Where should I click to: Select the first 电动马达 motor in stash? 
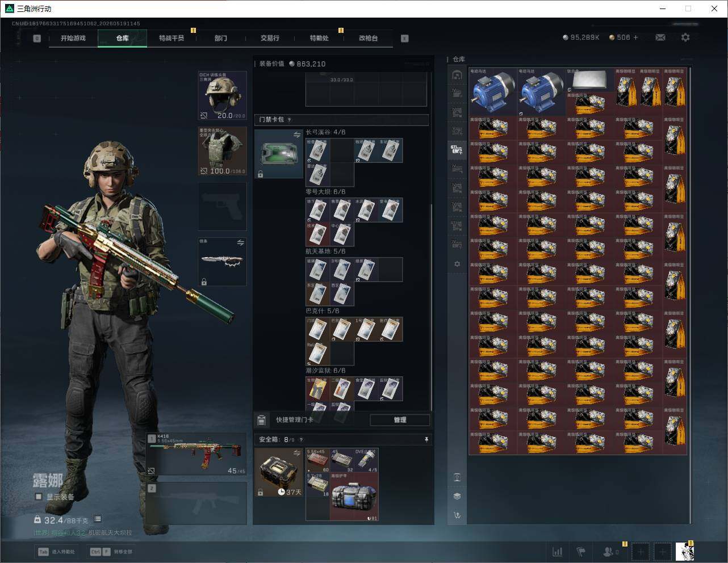(x=493, y=91)
